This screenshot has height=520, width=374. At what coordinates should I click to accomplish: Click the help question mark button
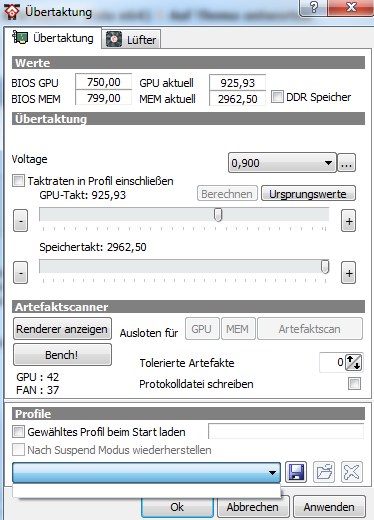point(314,7)
